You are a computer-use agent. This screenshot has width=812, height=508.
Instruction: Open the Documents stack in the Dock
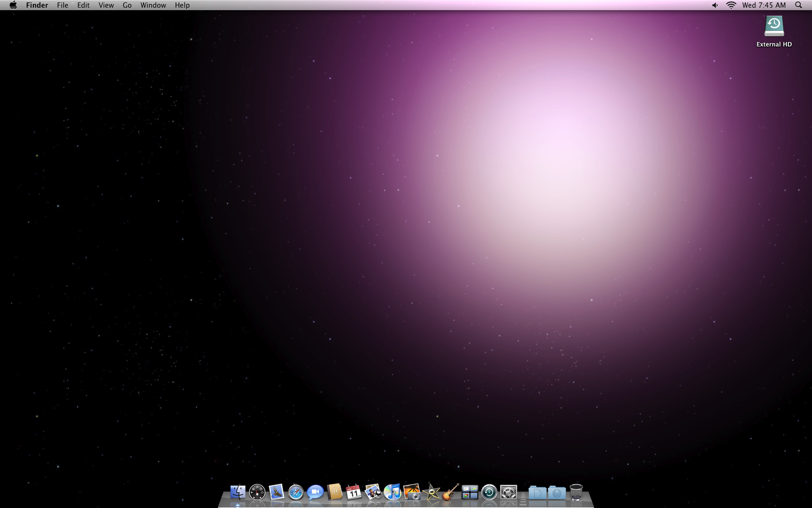[537, 493]
